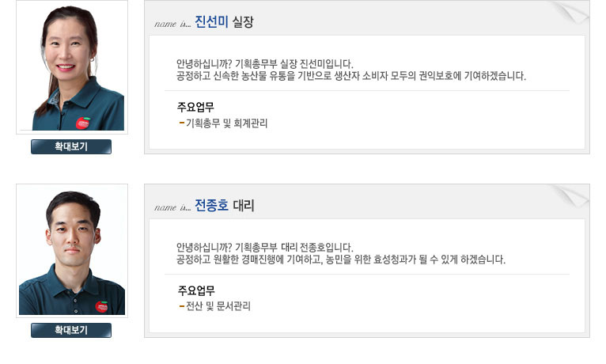Select 주요업무 heading in 진선미 card
The width and height of the screenshot is (606, 364).
pyautogui.click(x=195, y=107)
